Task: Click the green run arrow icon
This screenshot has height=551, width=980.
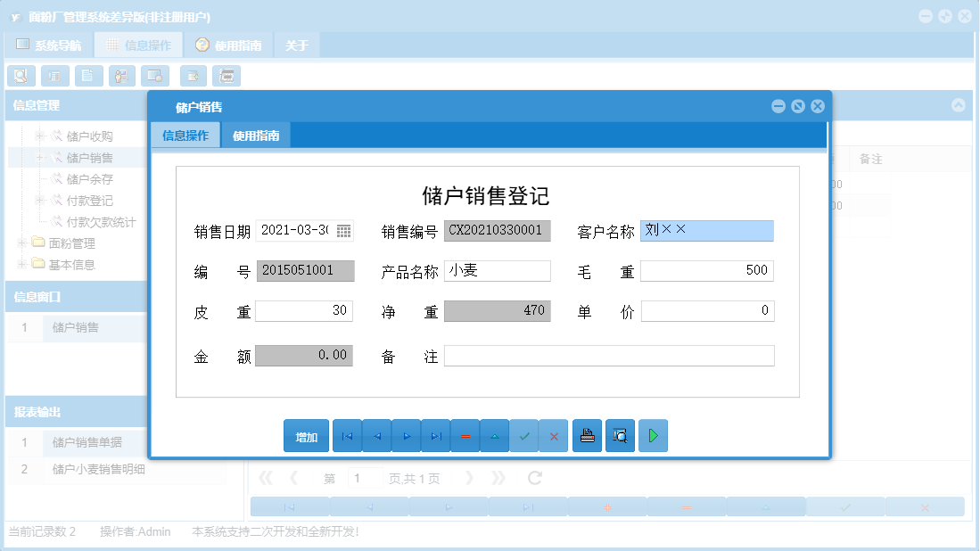Action: (x=653, y=435)
